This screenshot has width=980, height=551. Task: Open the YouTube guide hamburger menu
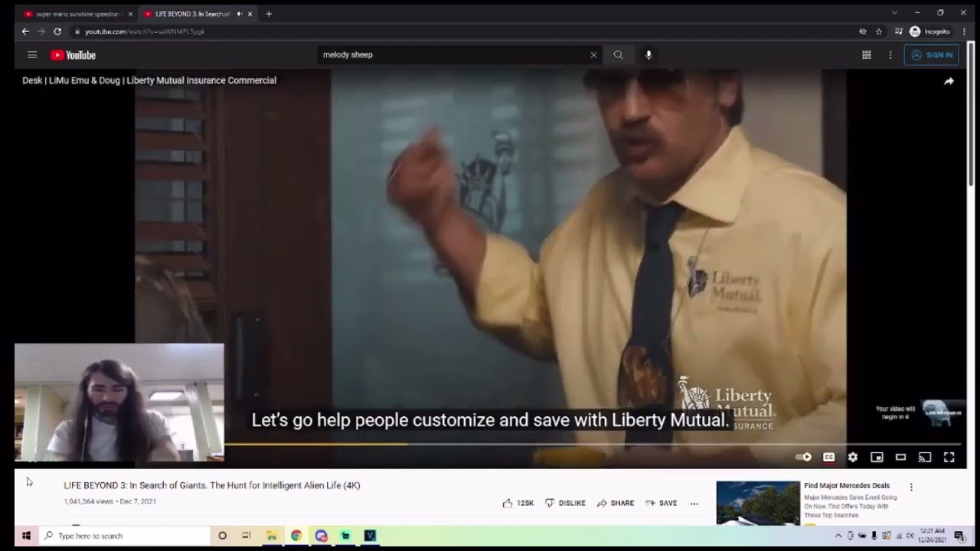32,55
